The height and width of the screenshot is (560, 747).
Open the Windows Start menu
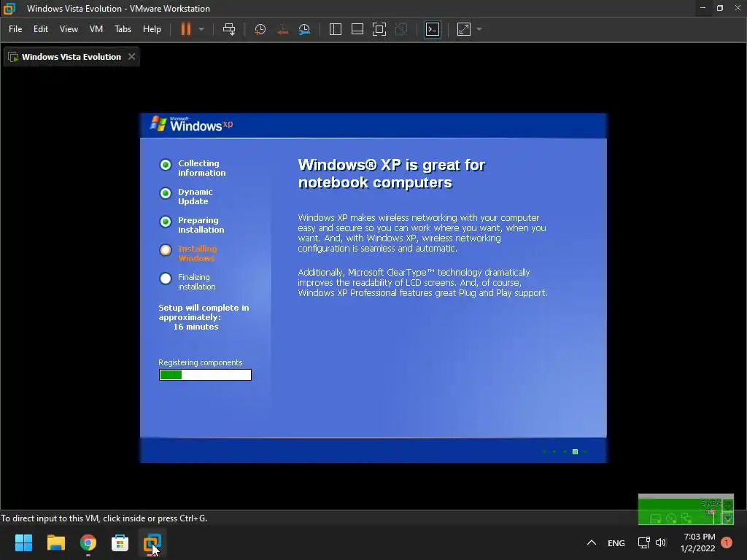coord(23,542)
